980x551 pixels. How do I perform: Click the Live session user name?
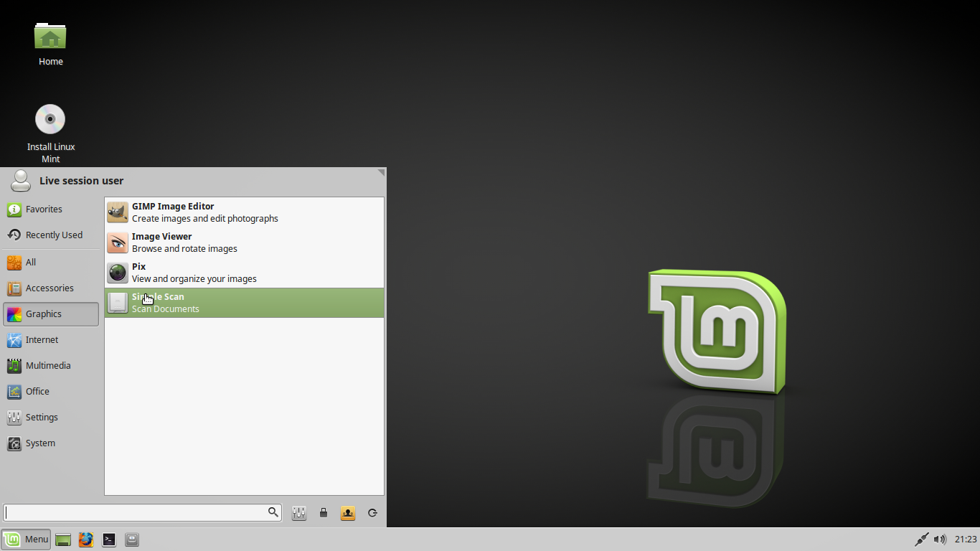click(x=81, y=181)
